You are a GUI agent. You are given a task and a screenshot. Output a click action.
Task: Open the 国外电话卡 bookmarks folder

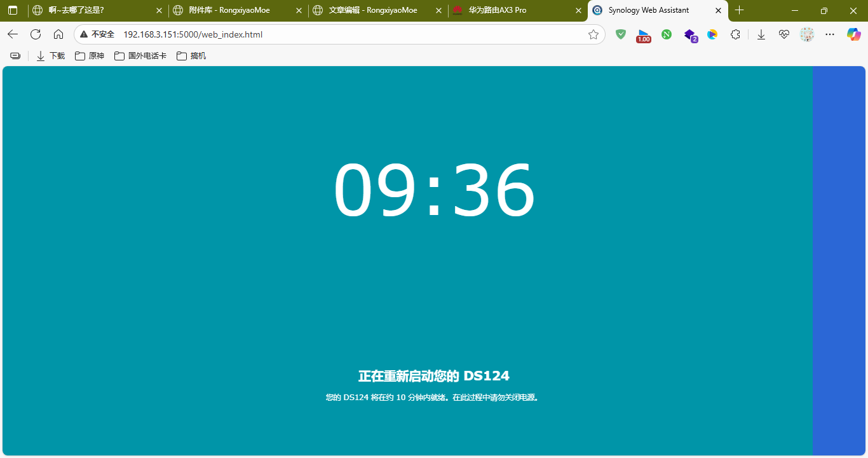tap(140, 56)
